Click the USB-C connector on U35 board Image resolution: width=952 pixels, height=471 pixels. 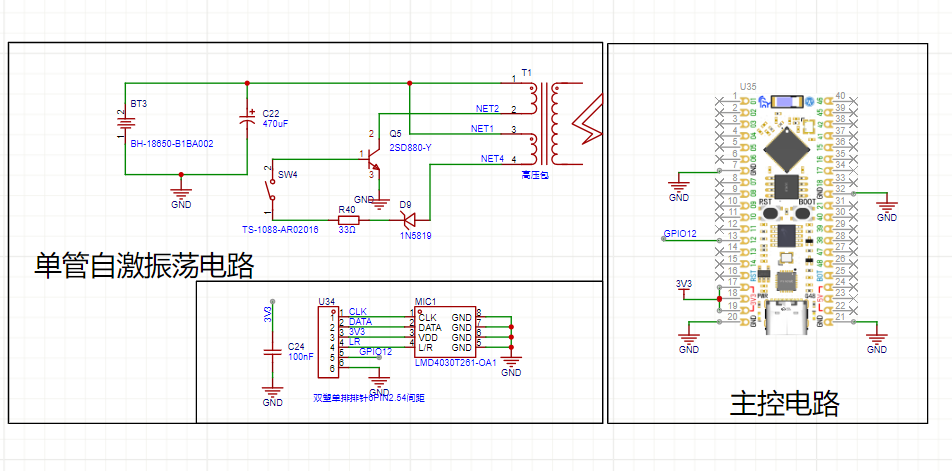tap(785, 319)
